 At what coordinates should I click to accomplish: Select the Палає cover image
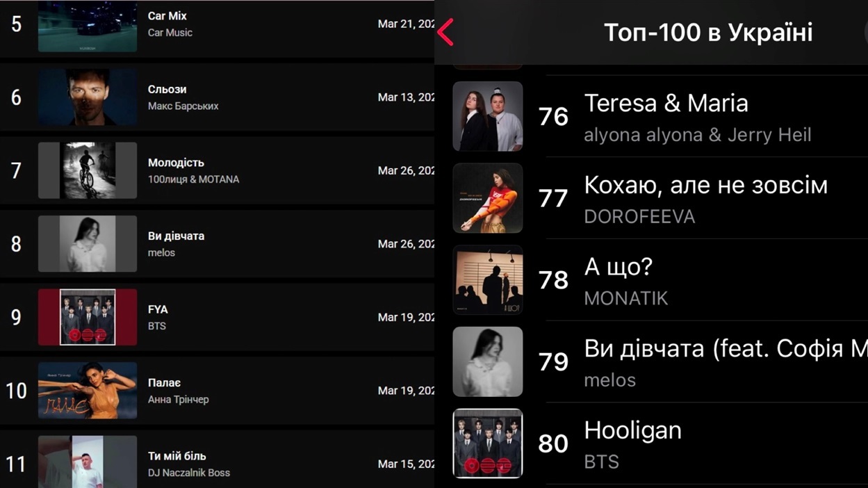(x=88, y=391)
